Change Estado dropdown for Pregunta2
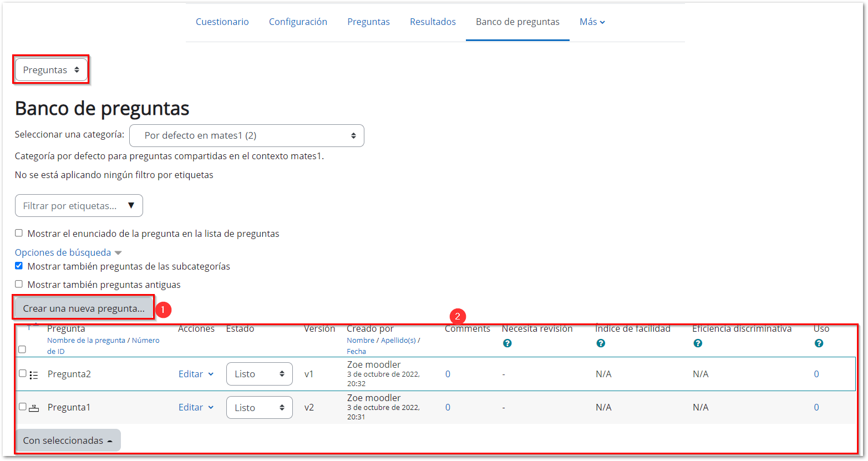Screen dimensions: 868x461 pyautogui.click(x=259, y=374)
